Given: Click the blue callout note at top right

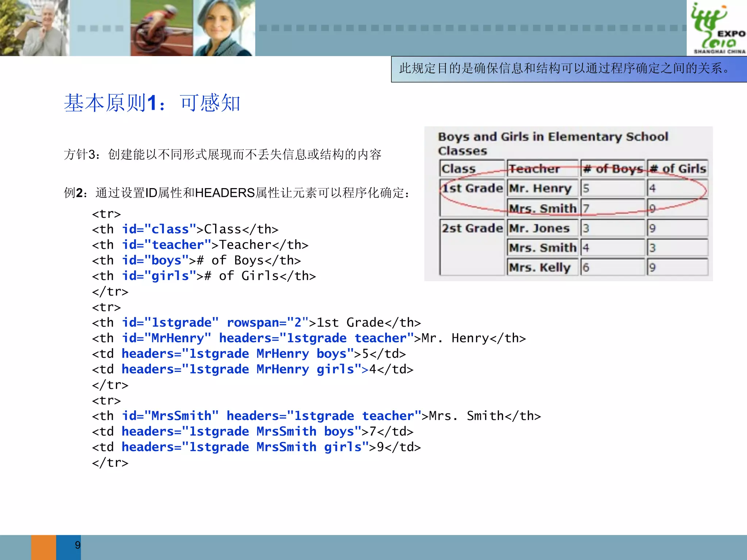Looking at the screenshot, I should pyautogui.click(x=568, y=69).
